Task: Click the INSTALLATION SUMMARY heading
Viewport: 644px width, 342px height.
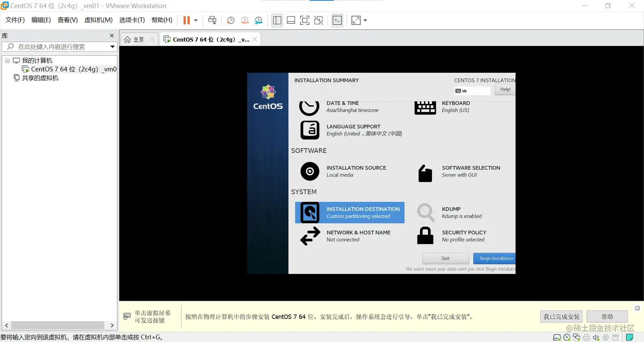Action: pos(327,80)
